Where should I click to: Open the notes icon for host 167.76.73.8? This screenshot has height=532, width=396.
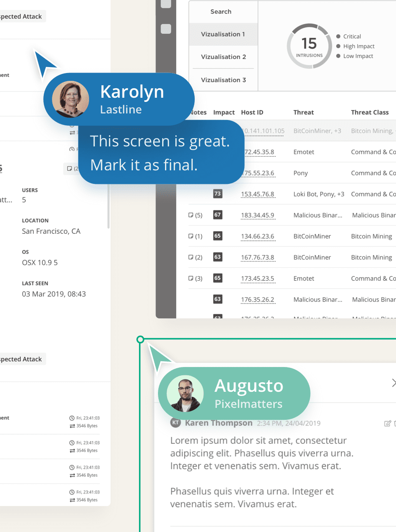click(x=191, y=257)
